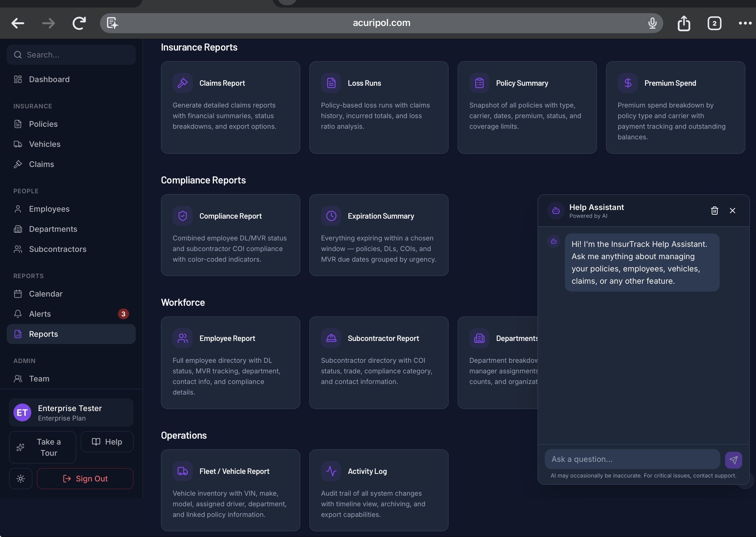
Task: Click the microphone icon in address bar
Action: click(x=652, y=23)
